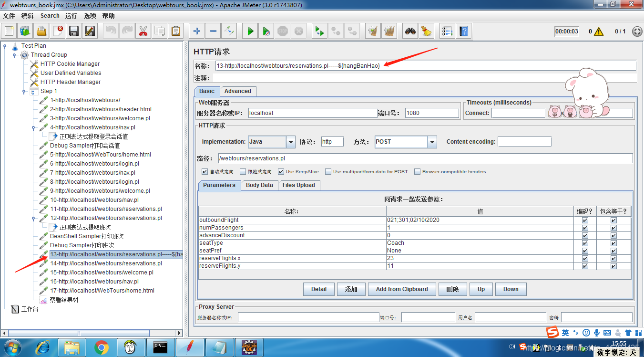The image size is (644, 357).
Task: Click the 添加 button
Action: 351,289
